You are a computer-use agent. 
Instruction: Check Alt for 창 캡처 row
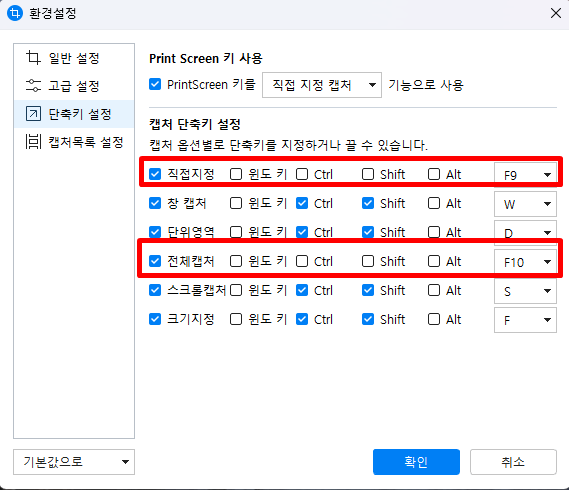(x=434, y=203)
